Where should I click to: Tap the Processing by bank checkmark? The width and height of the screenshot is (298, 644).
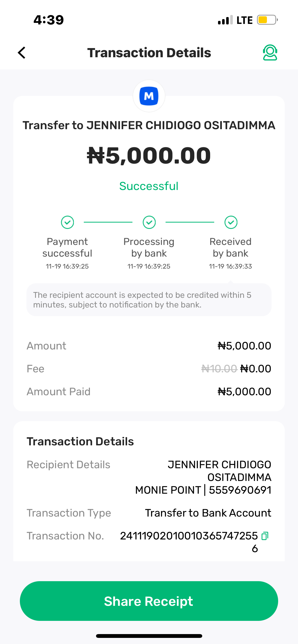click(149, 222)
